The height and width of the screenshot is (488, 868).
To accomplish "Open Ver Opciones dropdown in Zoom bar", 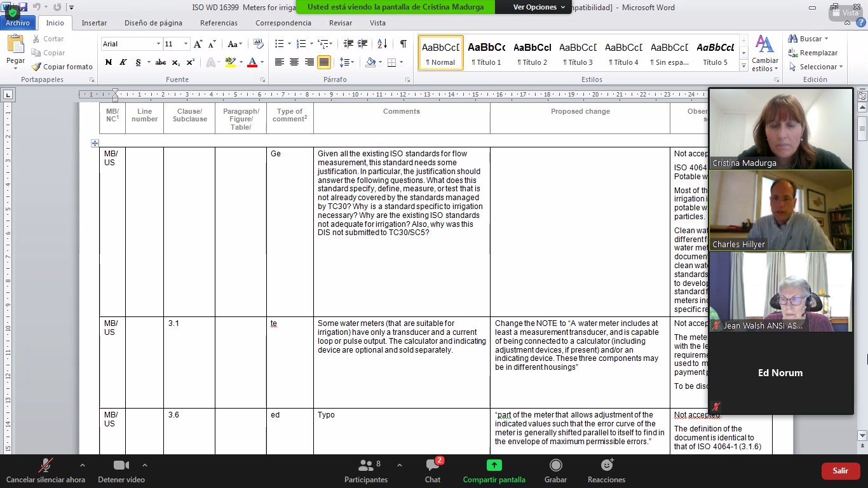I will [539, 7].
